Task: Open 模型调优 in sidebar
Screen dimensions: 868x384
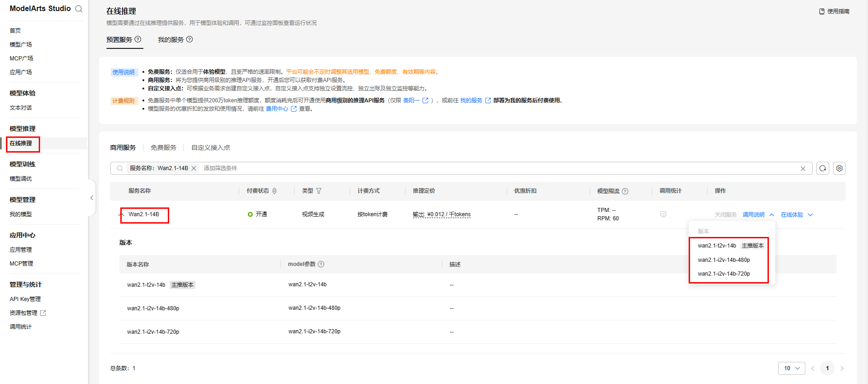Action: coord(21,179)
